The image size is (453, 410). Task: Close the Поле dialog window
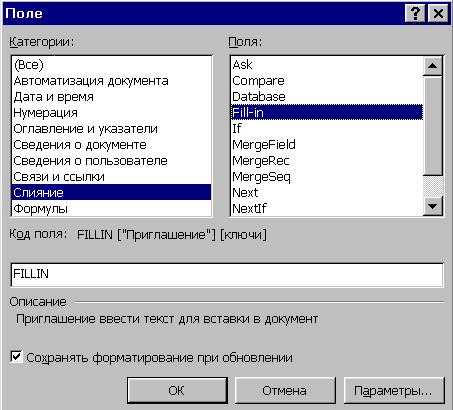(438, 14)
